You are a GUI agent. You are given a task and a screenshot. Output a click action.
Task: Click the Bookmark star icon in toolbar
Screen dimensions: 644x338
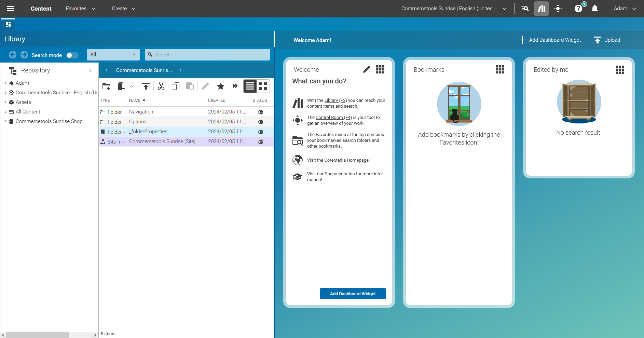(221, 86)
